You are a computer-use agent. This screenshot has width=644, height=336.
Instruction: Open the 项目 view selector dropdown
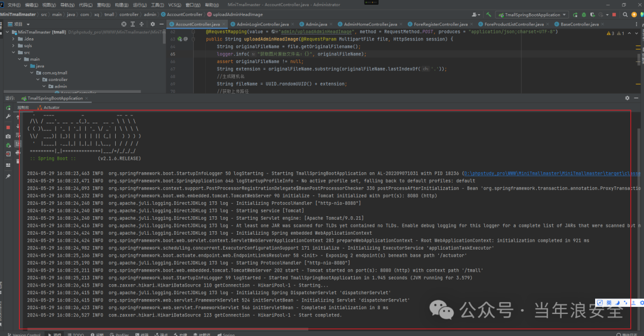(x=18, y=24)
